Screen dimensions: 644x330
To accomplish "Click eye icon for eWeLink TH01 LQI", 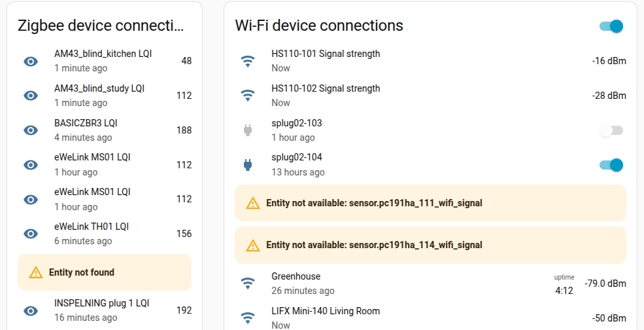I will (31, 234).
